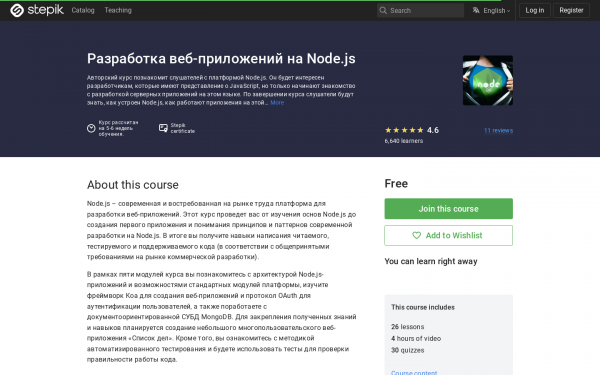Viewport: 600px width, 375px height.
Task: Click the You can learn right away text
Action: (x=431, y=261)
